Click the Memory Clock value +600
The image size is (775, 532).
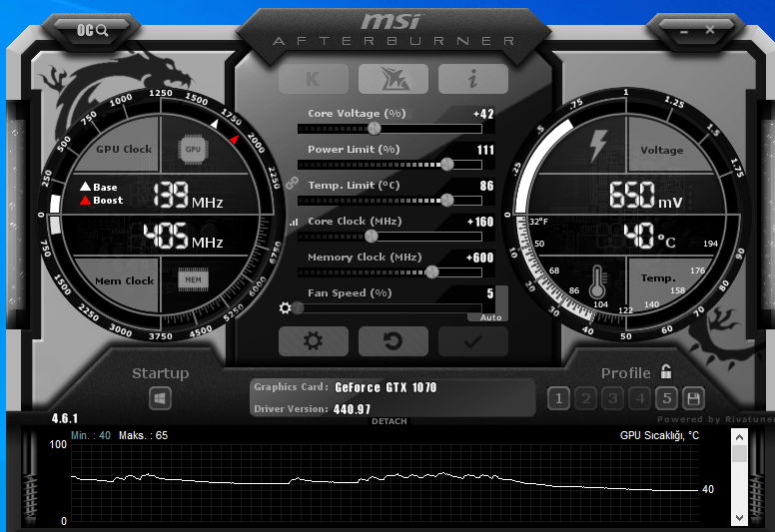(480, 258)
